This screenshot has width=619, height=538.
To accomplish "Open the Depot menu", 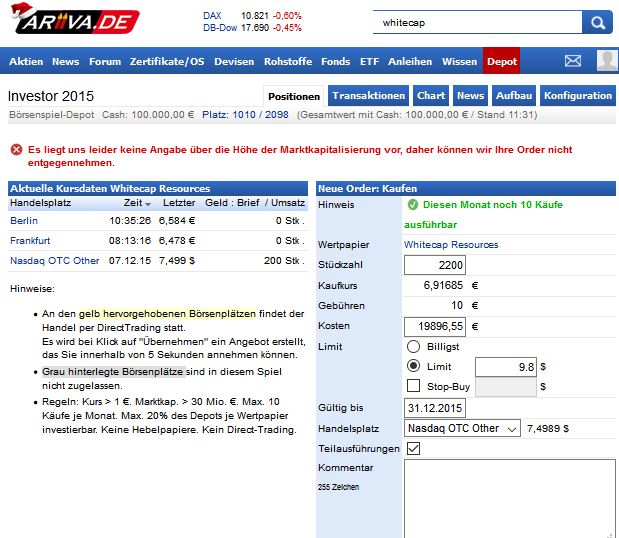I will pyautogui.click(x=501, y=61).
